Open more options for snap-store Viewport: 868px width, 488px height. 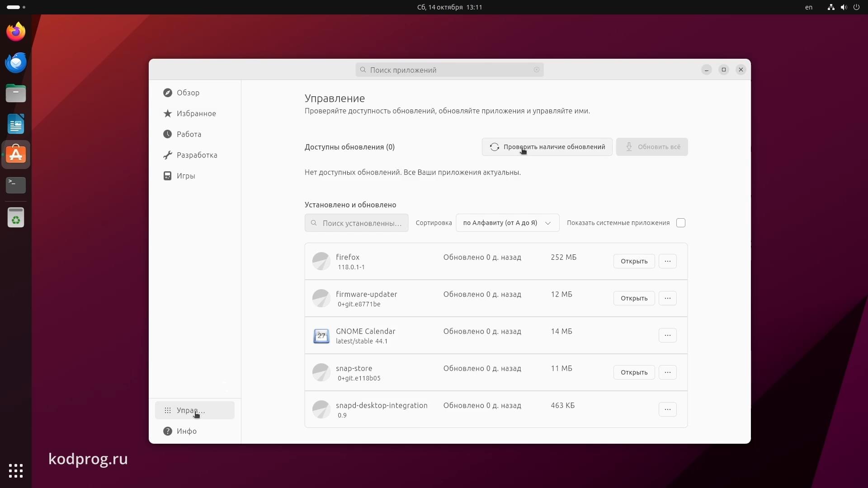(x=668, y=372)
